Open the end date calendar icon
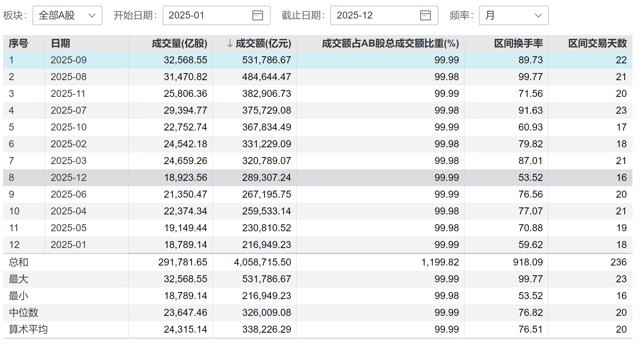 click(425, 15)
